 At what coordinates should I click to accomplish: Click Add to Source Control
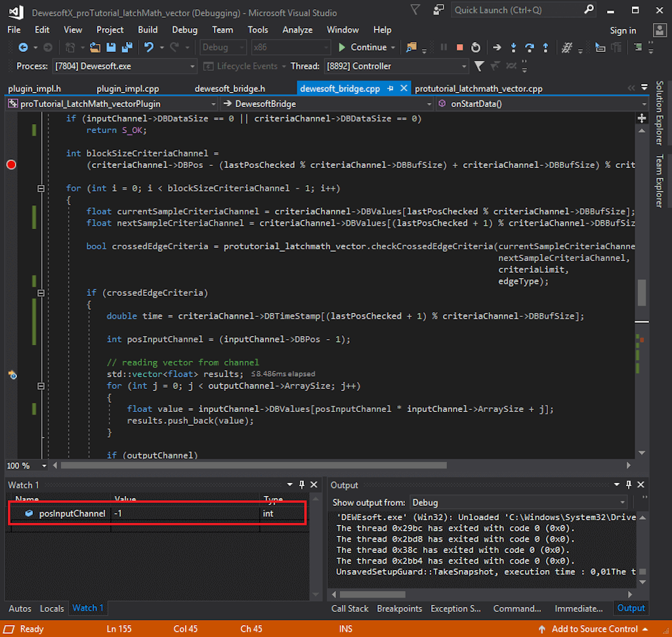pos(595,629)
